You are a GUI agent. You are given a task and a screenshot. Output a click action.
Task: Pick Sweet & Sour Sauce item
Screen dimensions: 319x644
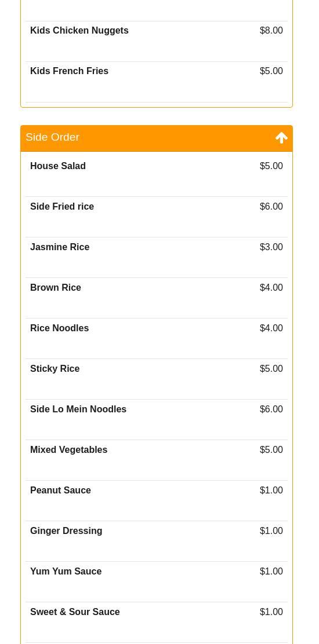pyautogui.click(x=157, y=623)
